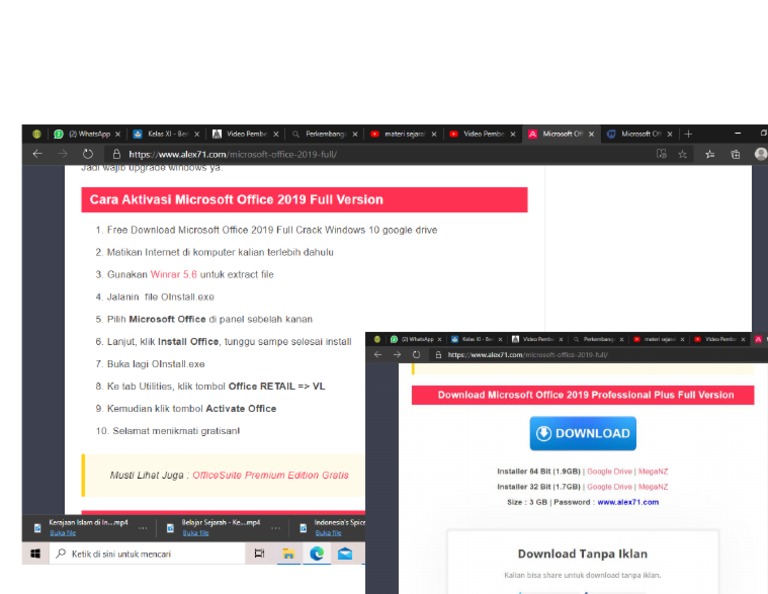Close the materi sejarah tab in the larger window
This screenshot has width=768, height=594.
(434, 134)
